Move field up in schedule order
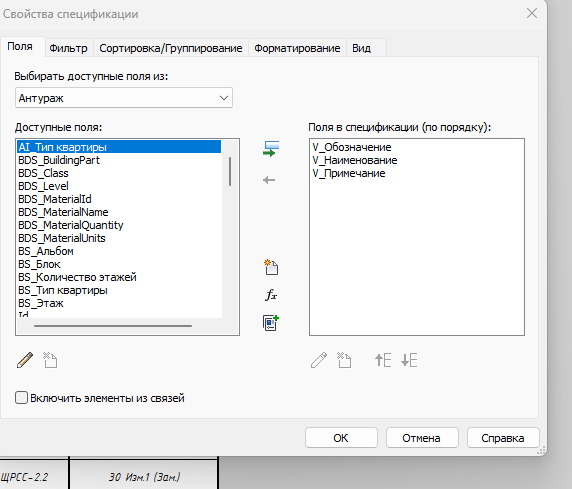 click(x=383, y=360)
